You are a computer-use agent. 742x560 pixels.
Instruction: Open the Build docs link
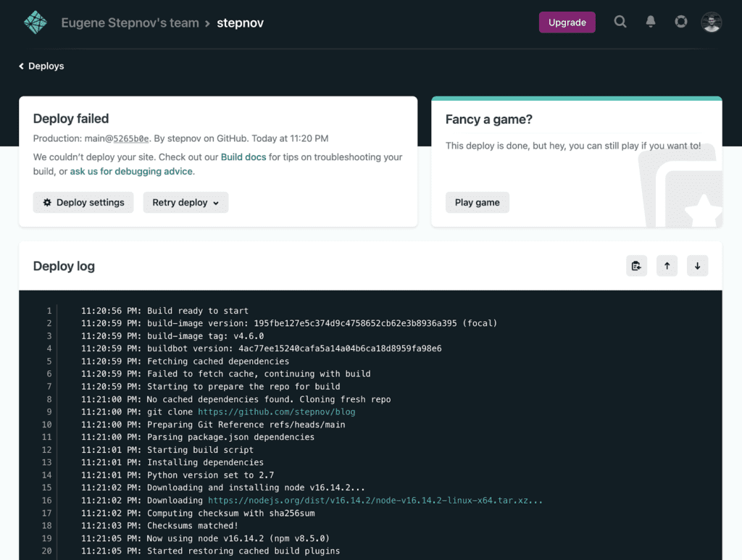click(243, 157)
